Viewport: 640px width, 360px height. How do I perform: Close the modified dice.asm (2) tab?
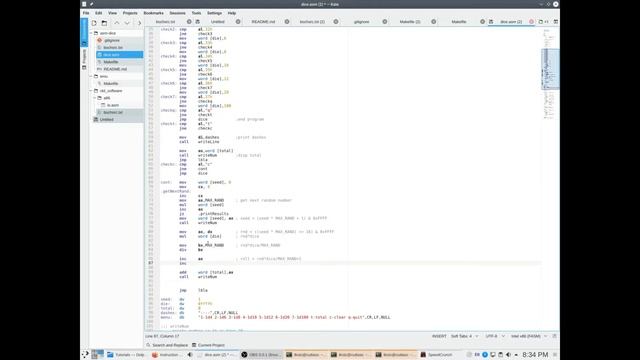[x=531, y=22]
